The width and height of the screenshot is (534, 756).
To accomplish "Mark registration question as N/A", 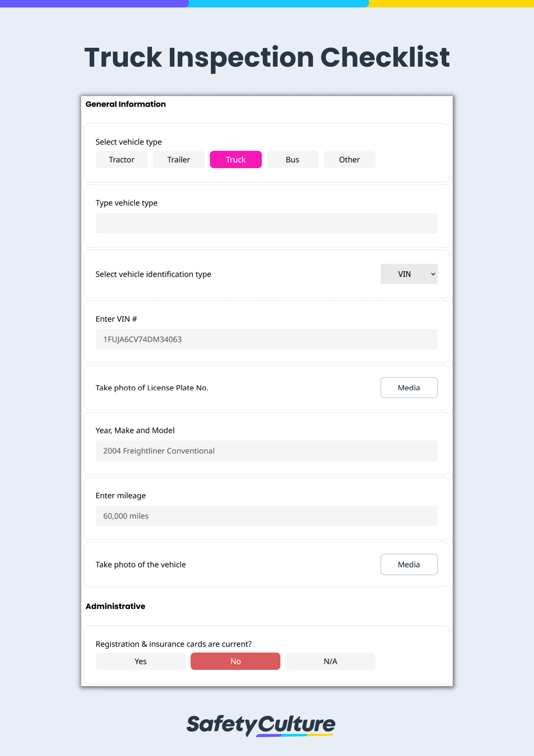I will (x=330, y=661).
